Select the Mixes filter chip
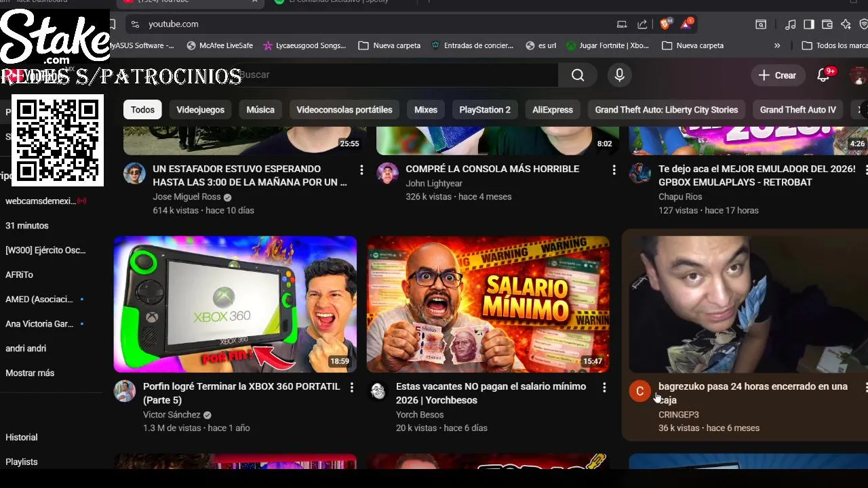The height and width of the screenshot is (488, 868). (426, 110)
